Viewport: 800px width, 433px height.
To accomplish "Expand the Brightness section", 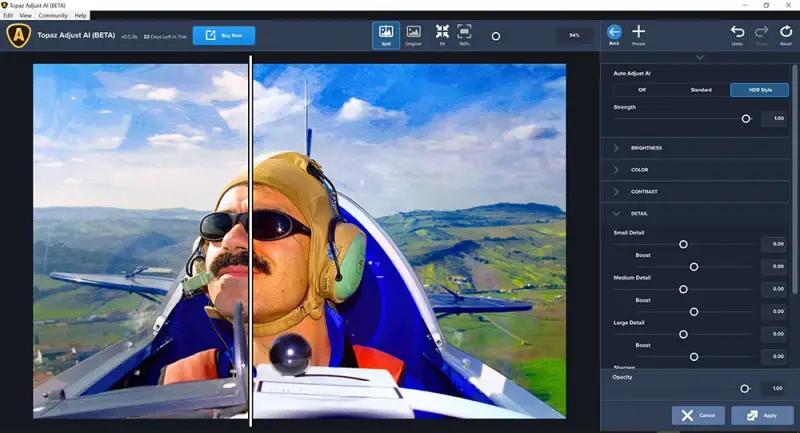I will point(646,148).
